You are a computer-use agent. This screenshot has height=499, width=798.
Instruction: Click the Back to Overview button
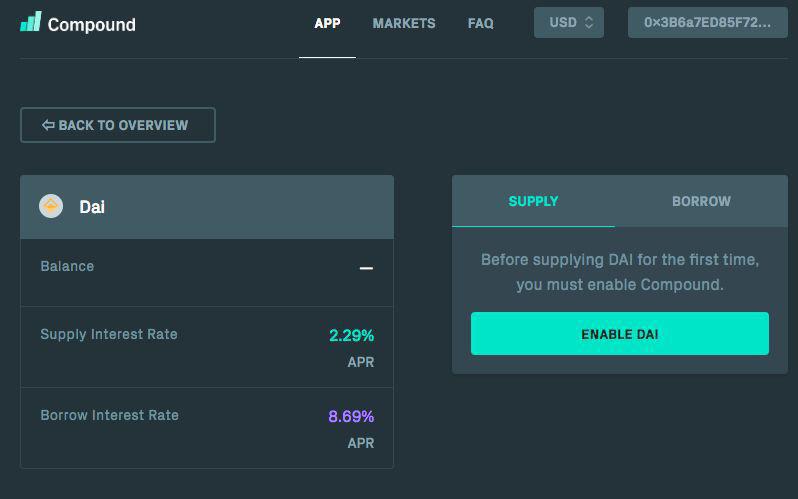click(118, 125)
